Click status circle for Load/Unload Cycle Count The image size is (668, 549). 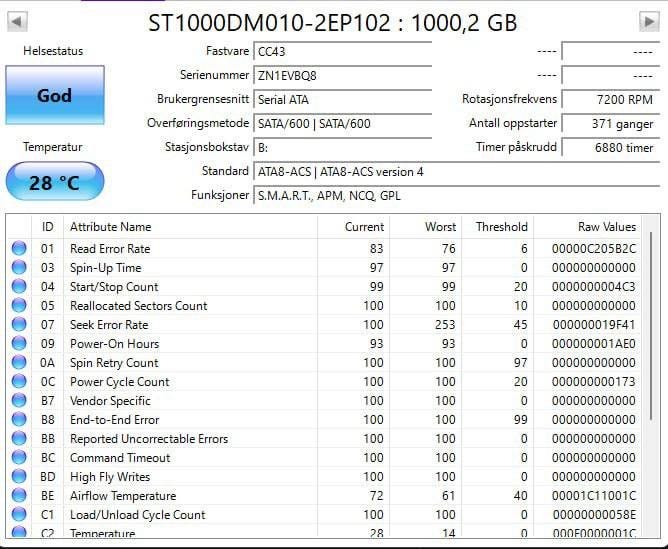tap(19, 515)
